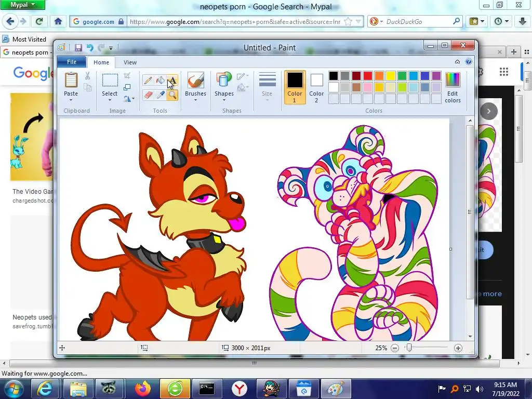Select Color 2 background slot

pos(316,87)
